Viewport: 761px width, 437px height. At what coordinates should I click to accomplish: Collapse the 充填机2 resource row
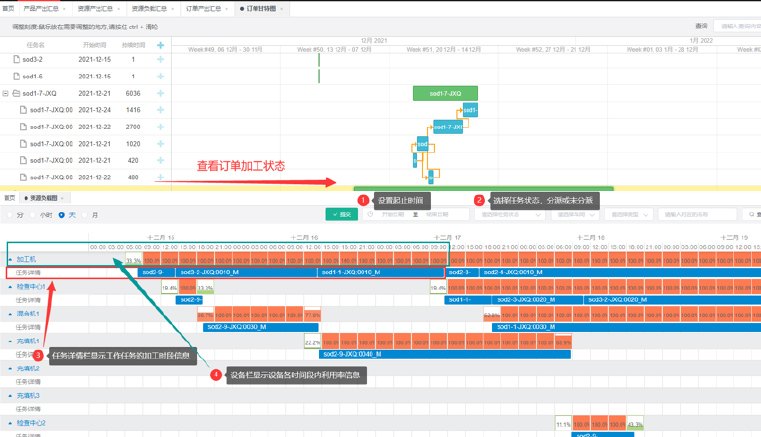coord(10,369)
